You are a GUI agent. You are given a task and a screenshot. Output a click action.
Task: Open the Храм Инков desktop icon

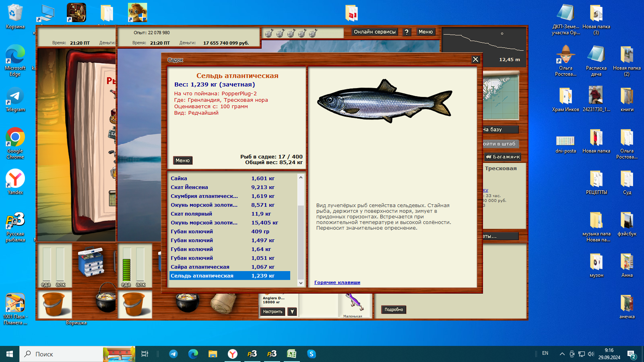566,99
